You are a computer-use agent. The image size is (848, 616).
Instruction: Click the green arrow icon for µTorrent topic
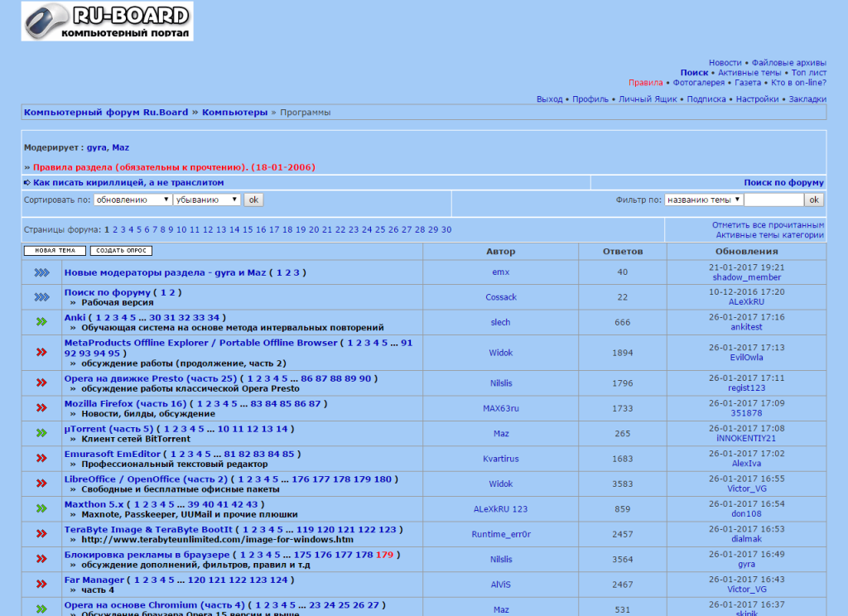click(x=41, y=433)
